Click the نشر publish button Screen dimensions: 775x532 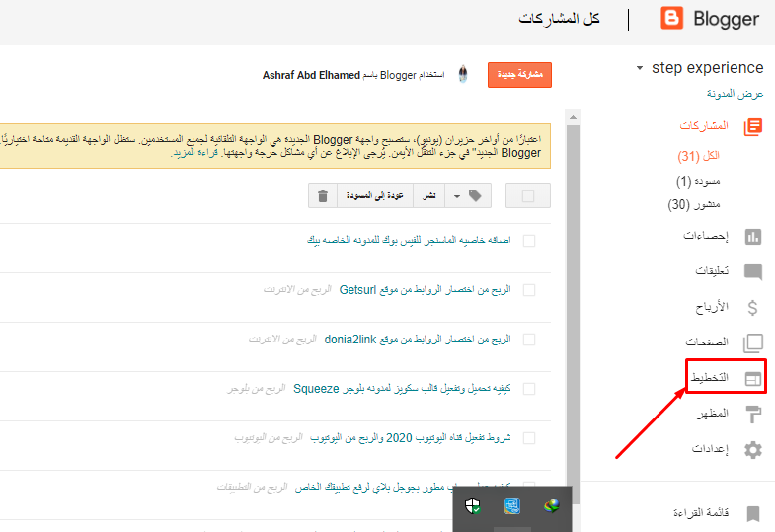pyautogui.click(x=429, y=196)
